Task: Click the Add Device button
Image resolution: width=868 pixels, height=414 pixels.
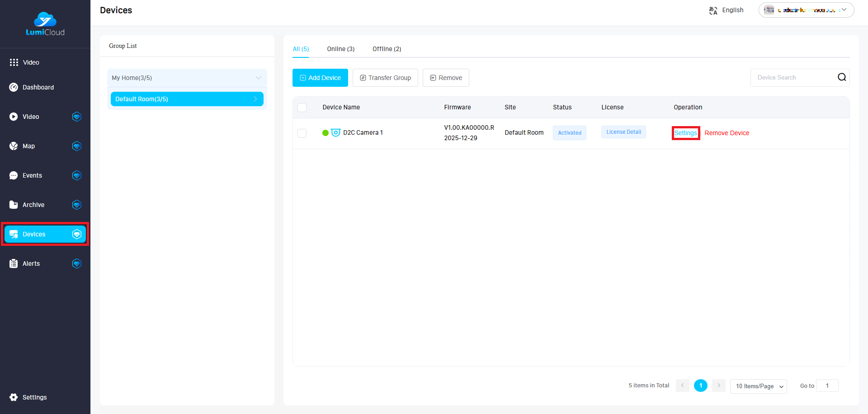Action: pyautogui.click(x=320, y=78)
